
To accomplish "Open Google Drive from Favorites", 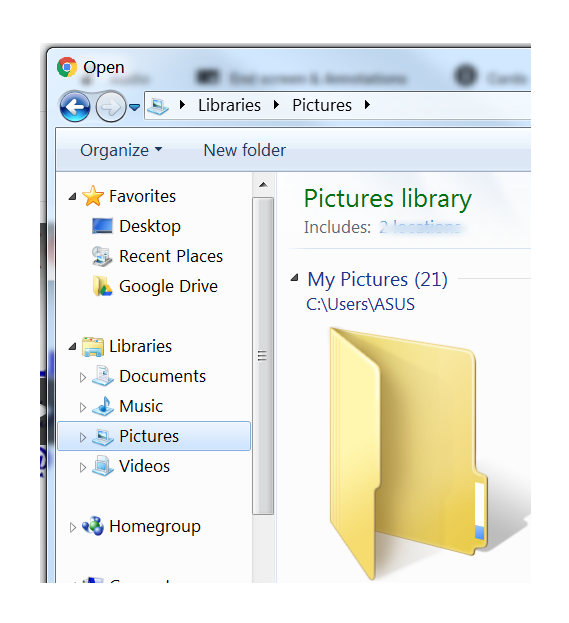I will click(168, 286).
